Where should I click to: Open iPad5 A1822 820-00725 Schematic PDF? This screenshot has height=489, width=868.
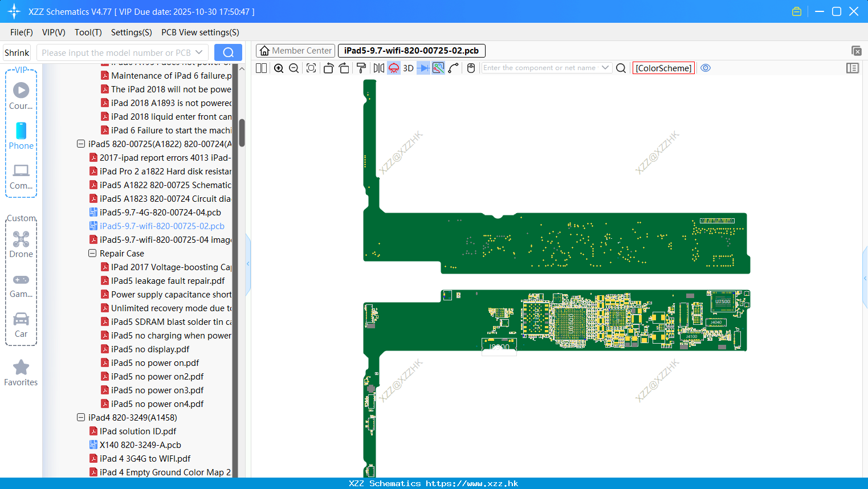coord(165,185)
